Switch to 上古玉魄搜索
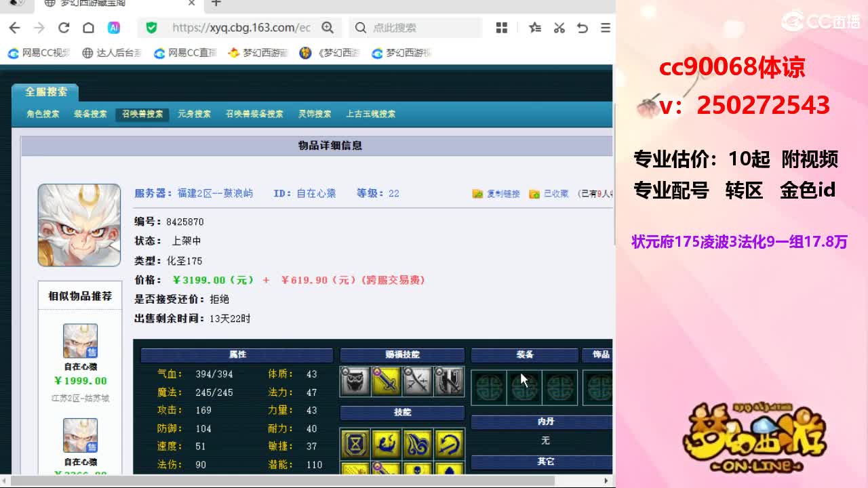This screenshot has width=868, height=488. [x=370, y=114]
